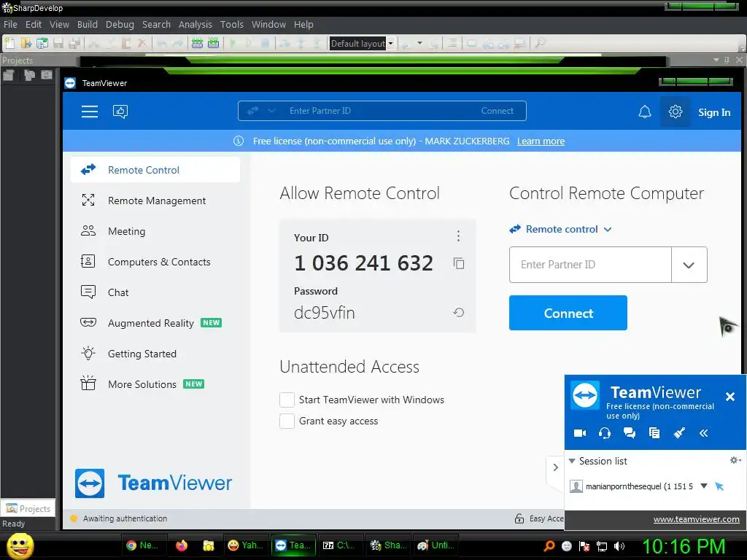Switch to Projects tab at bottom
This screenshot has width=747, height=560.
click(x=28, y=508)
